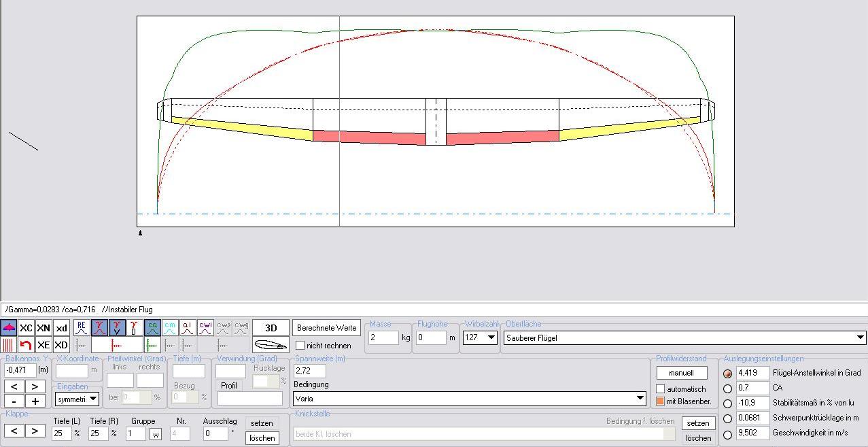
Task: Open the Oberfläche 'Sauberer Flügel' dropdown
Action: 860,337
